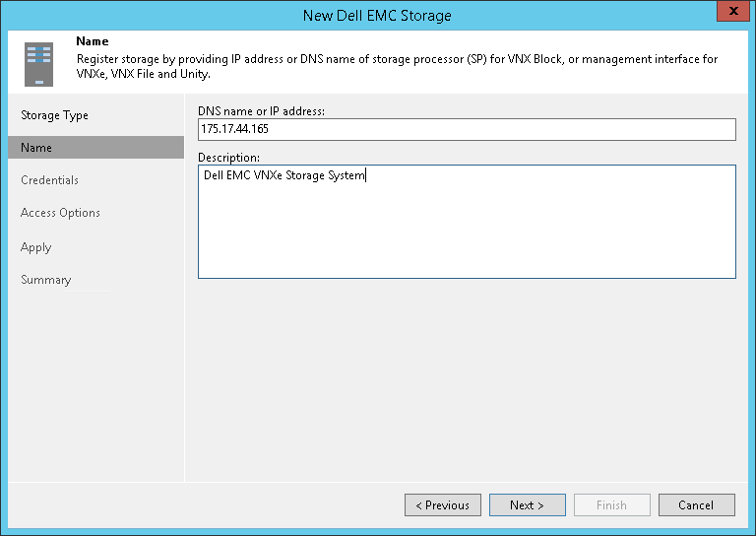756x536 pixels.
Task: Click the 'DNS name or IP address:' label
Action: point(261,111)
